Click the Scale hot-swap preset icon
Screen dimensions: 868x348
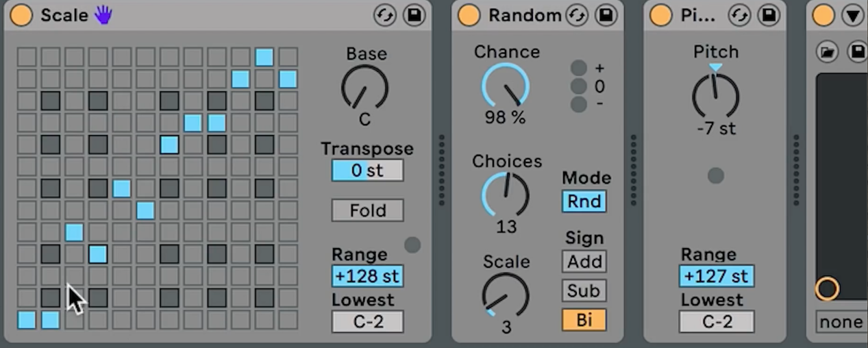point(385,15)
